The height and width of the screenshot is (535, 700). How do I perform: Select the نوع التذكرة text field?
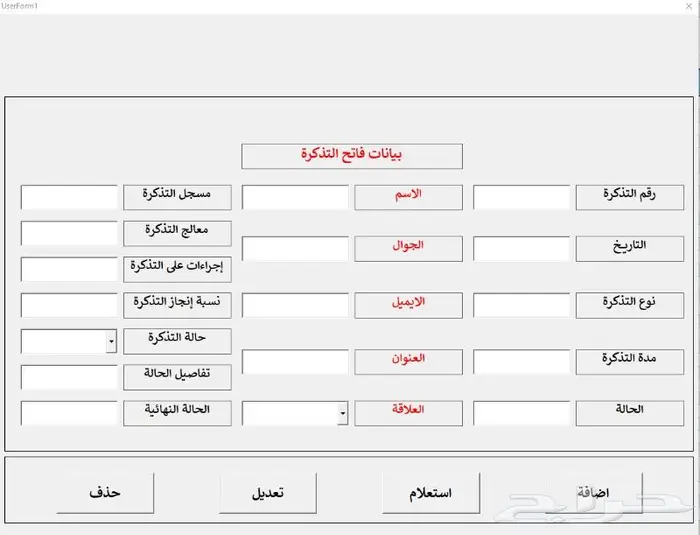click(x=521, y=305)
